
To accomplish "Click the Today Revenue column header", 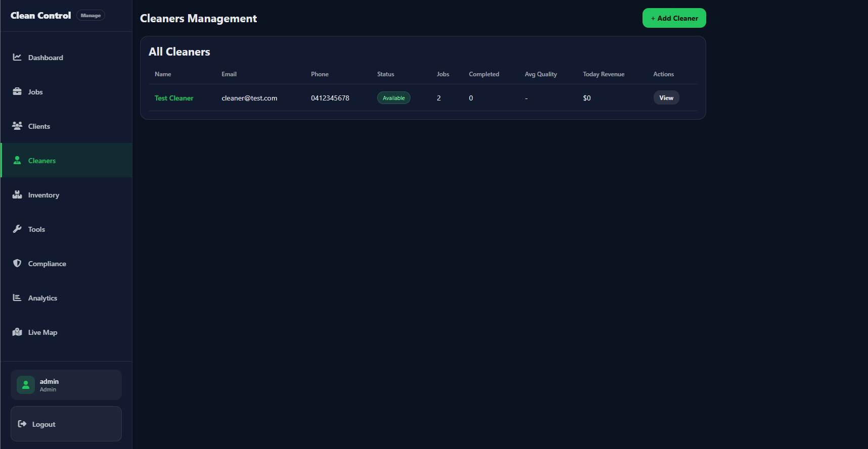I will click(603, 74).
